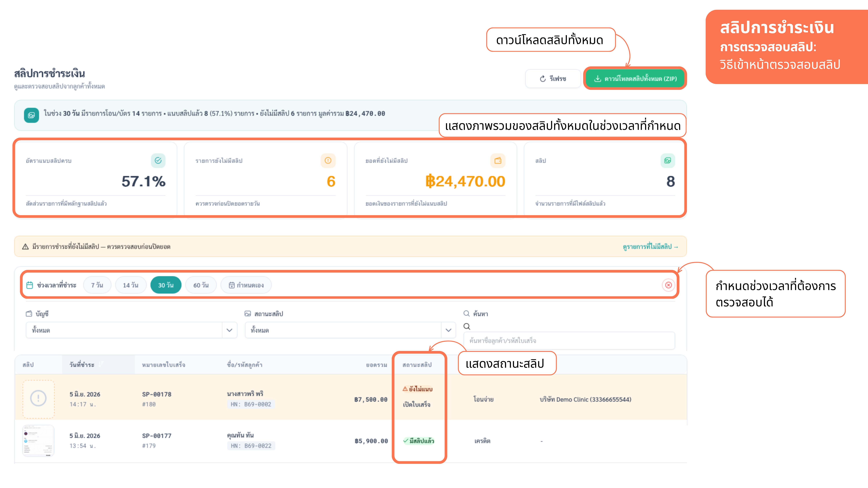Click the 57.1% attach rate value
868x488 pixels.
tap(143, 181)
